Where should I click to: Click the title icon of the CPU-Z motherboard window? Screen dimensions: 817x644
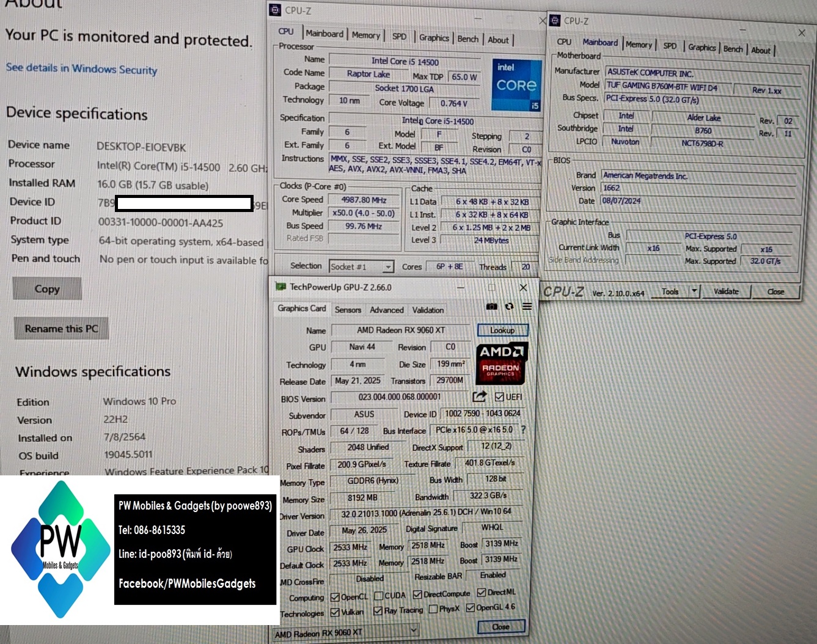tap(555, 21)
